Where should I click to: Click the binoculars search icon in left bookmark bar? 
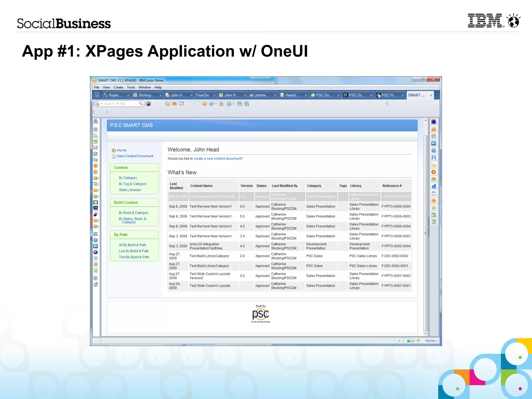click(96, 121)
